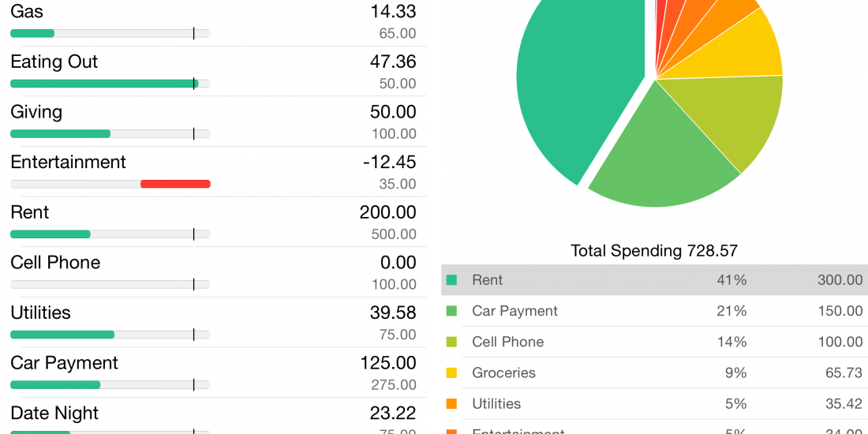
Task: Click the green Car Payment legend square
Action: tap(451, 311)
